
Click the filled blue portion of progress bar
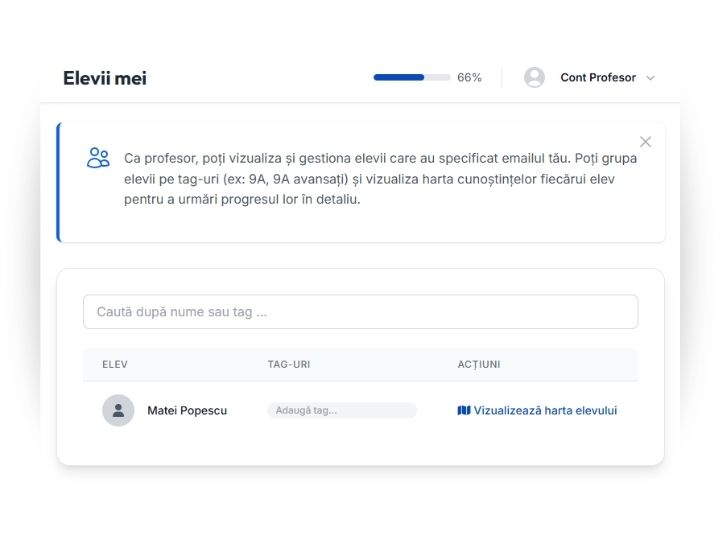(398, 77)
